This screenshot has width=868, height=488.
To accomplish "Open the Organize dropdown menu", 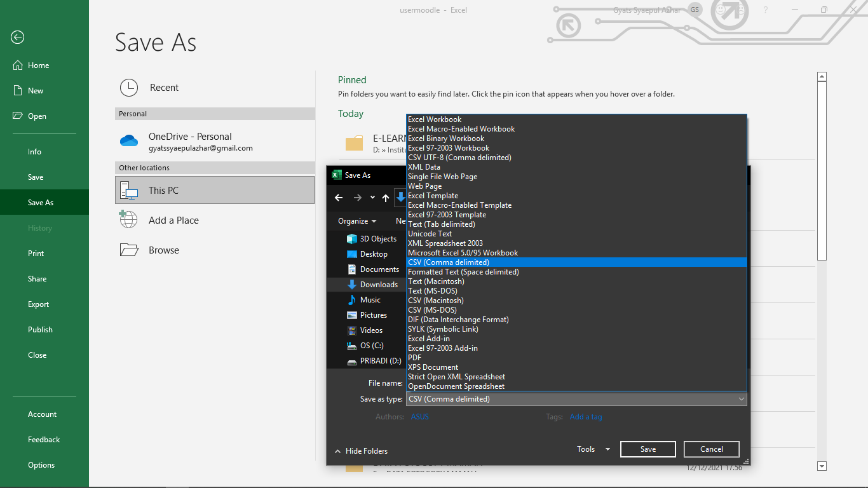I will point(357,221).
